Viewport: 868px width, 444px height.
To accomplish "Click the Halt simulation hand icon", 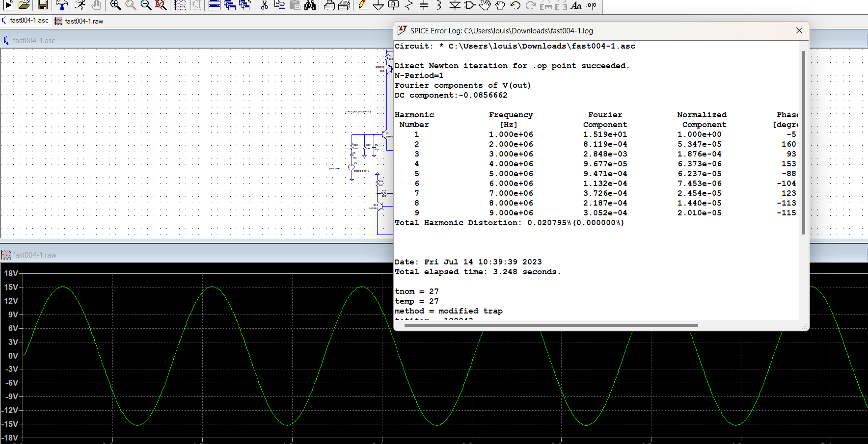I will click(96, 5).
